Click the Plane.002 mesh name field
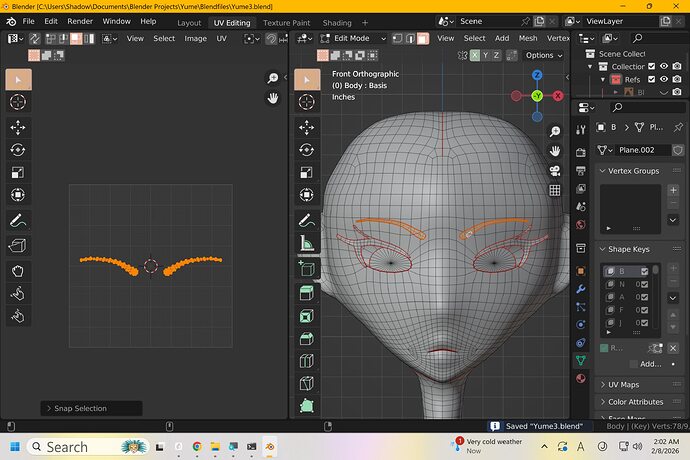The height and width of the screenshot is (460, 690). click(643, 150)
